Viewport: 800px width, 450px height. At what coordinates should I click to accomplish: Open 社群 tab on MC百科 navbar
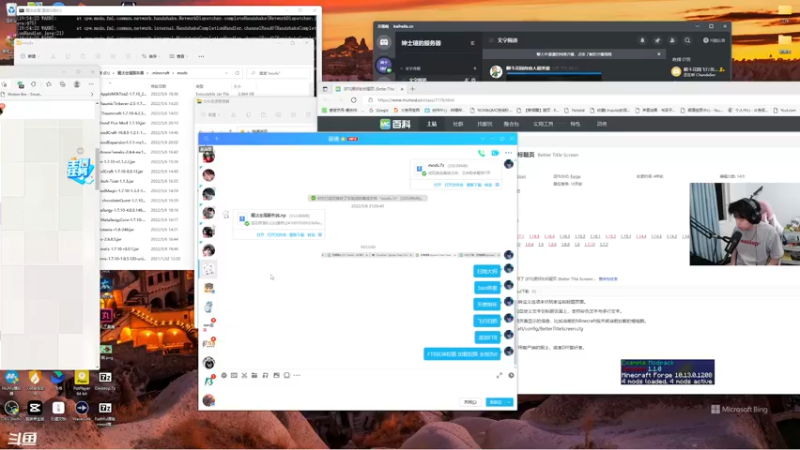point(458,124)
